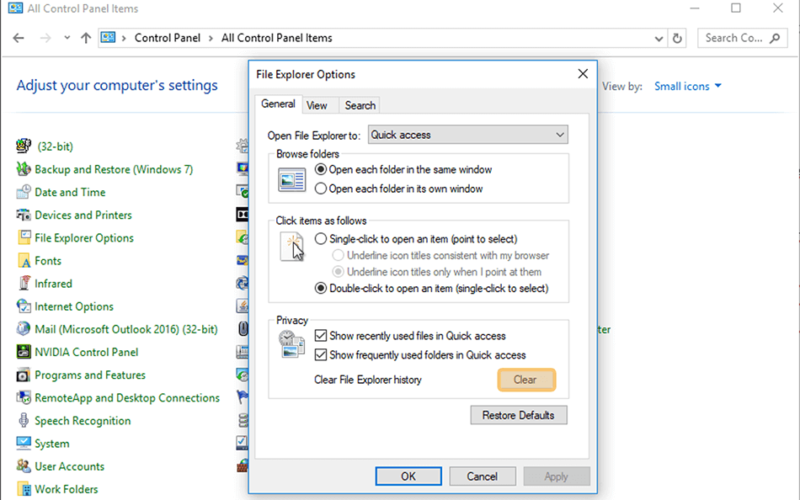Refresh the Control Panel address bar
Viewport: 800px width, 500px height.
coord(677,38)
